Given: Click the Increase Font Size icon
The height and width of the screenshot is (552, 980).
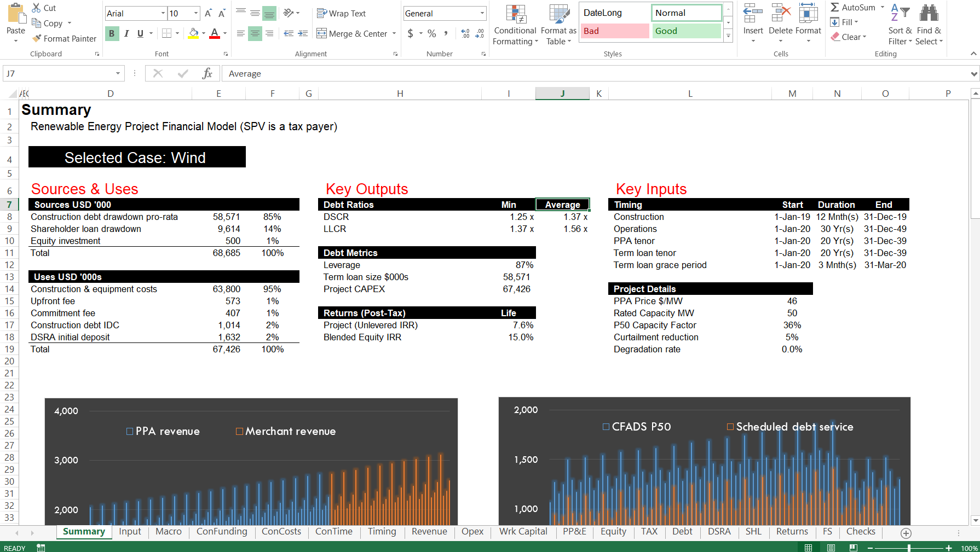Looking at the screenshot, I should coord(208,13).
